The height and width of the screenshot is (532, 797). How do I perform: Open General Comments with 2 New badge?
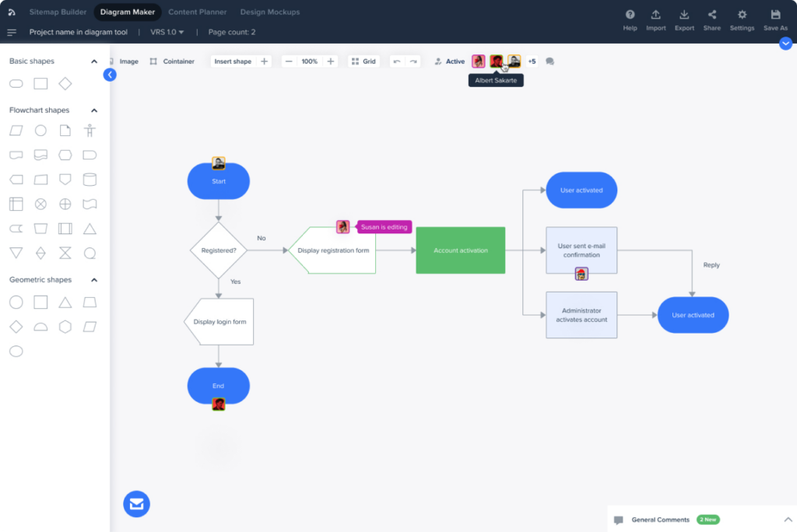coord(660,520)
